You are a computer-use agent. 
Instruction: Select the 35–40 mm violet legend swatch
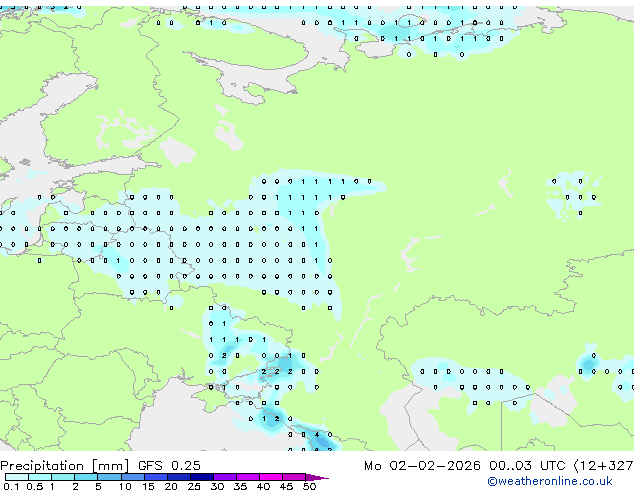point(248,477)
